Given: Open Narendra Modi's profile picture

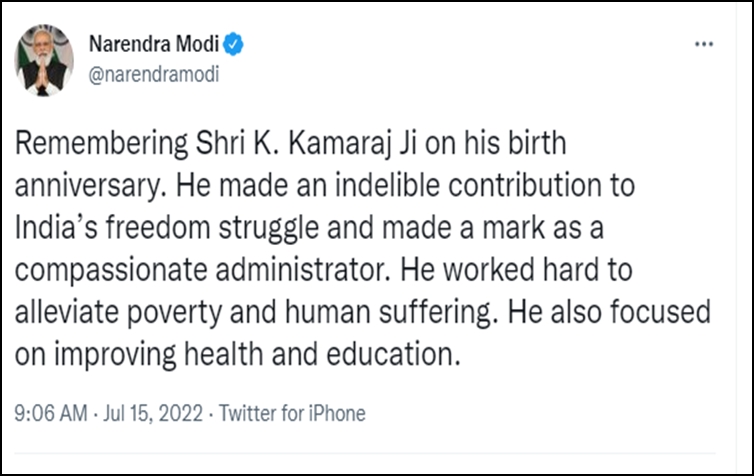Looking at the screenshot, I should point(44,60).
